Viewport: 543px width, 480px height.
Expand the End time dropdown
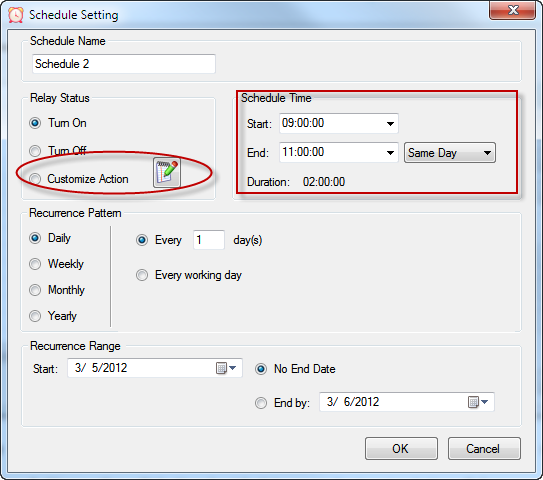point(390,153)
